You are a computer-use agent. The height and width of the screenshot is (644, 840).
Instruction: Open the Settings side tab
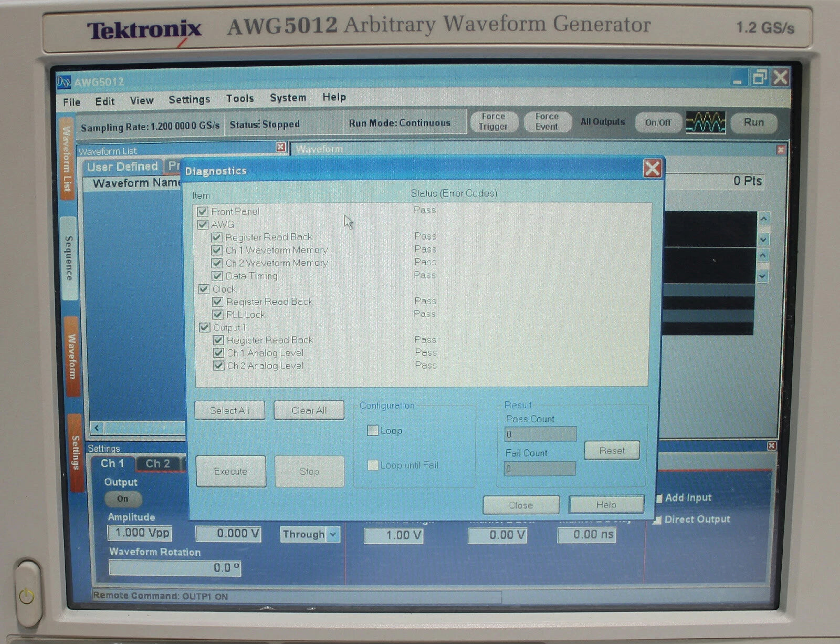(76, 452)
